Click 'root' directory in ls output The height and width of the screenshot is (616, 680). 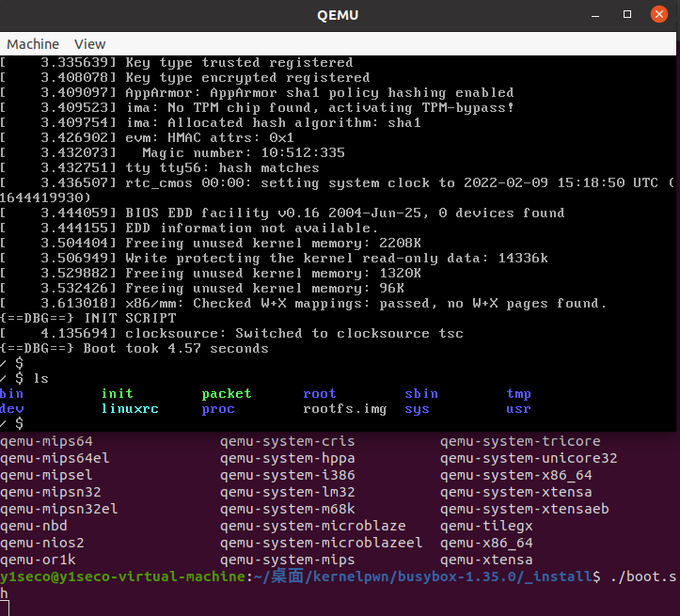[320, 394]
